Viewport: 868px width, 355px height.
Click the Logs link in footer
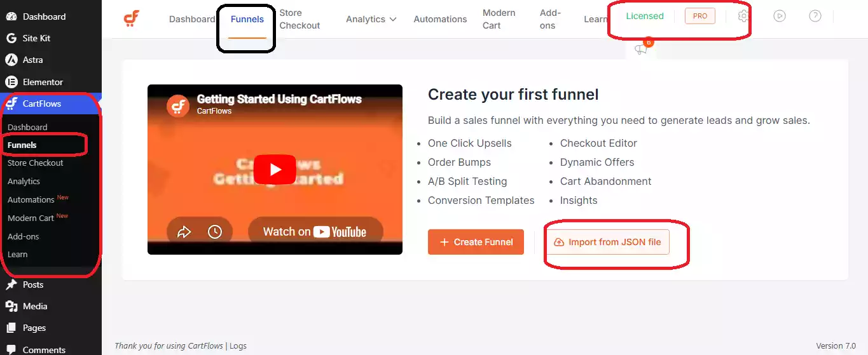[238, 346]
